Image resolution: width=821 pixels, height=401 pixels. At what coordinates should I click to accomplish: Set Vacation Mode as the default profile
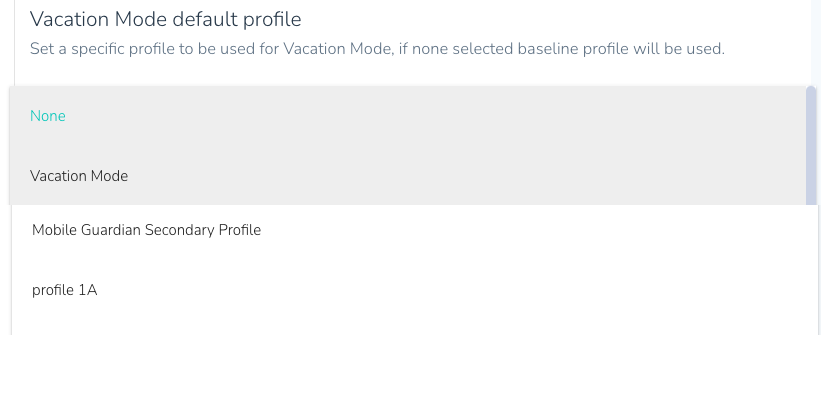coord(79,176)
